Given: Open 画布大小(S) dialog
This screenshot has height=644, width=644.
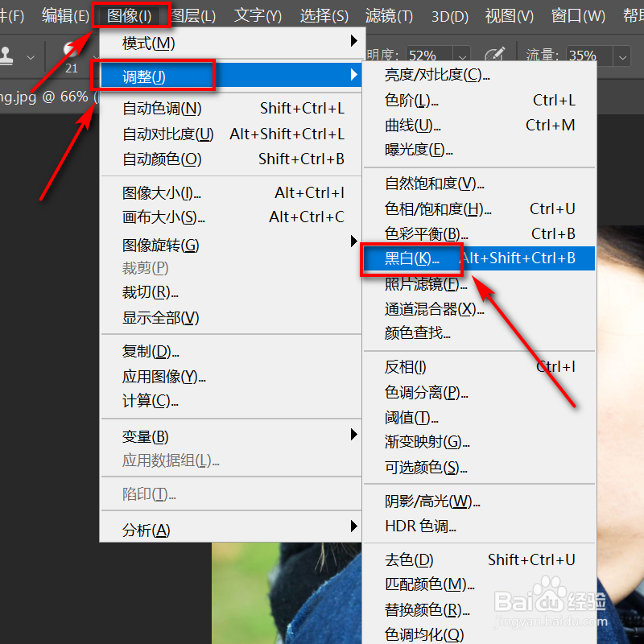Looking at the screenshot, I should [x=231, y=217].
